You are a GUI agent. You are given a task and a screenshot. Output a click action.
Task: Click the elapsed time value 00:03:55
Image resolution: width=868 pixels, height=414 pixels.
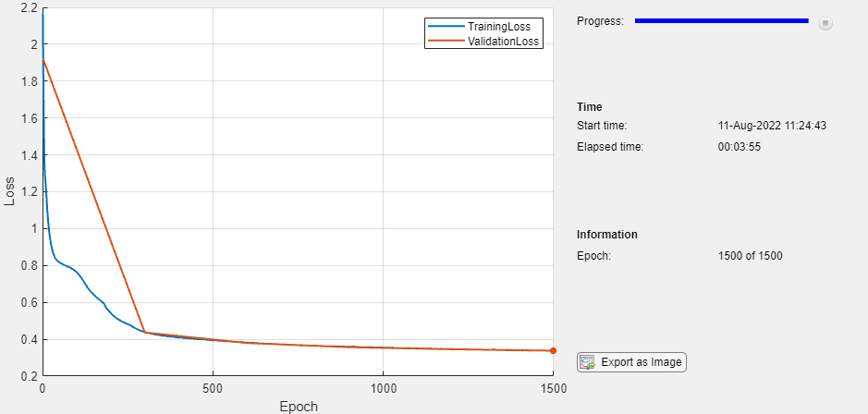click(x=739, y=147)
